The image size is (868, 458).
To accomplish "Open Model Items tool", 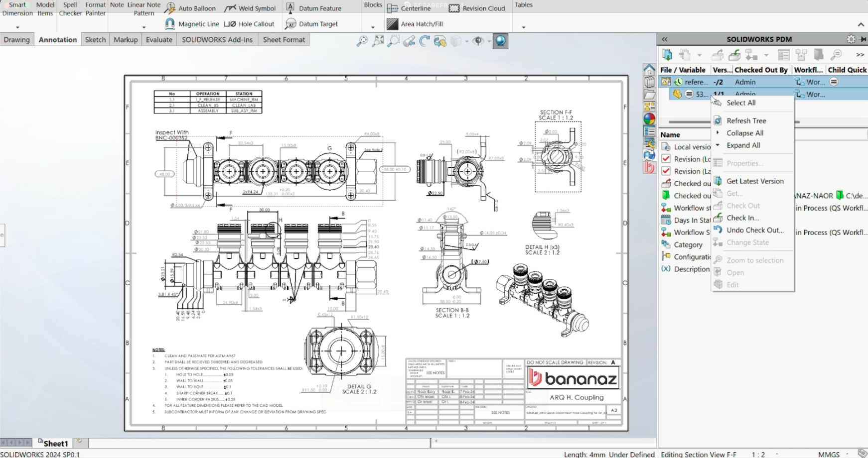I will tap(45, 9).
